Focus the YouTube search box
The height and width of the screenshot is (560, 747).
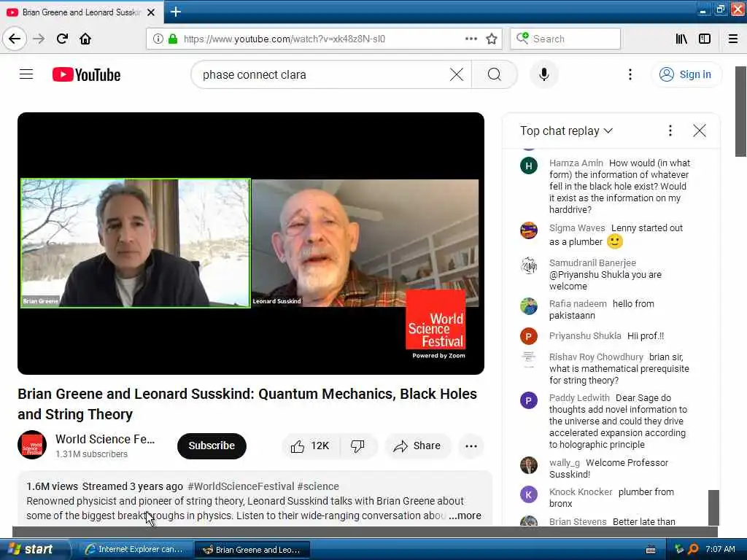tap(324, 75)
